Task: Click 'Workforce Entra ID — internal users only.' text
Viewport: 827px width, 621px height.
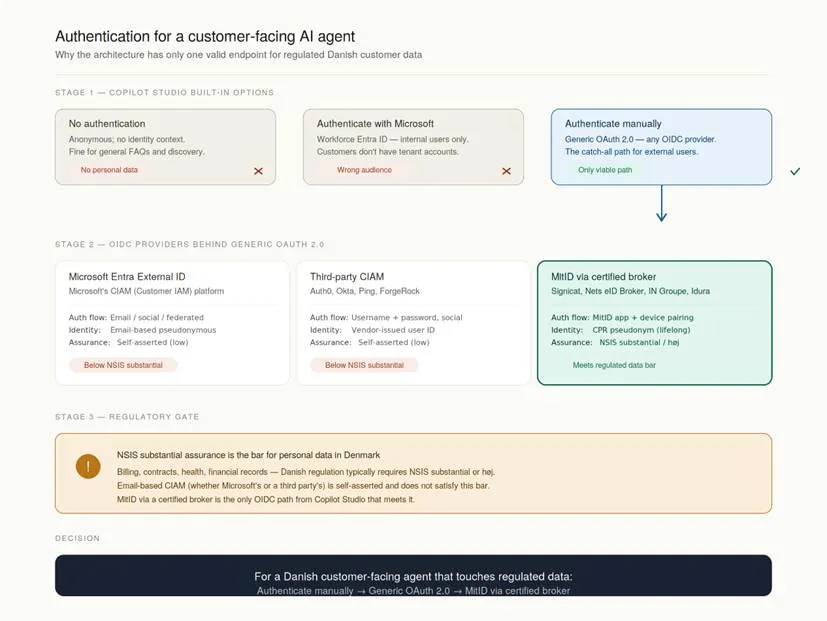Action: [392, 139]
